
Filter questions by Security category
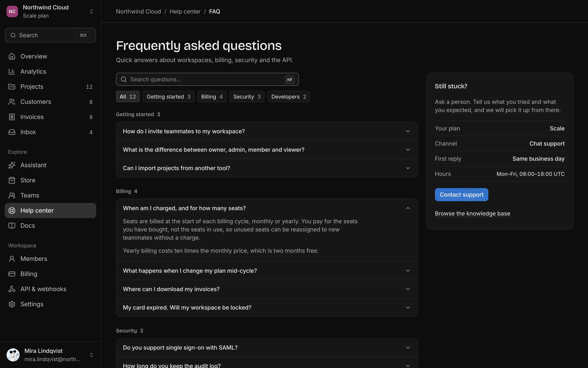point(247,97)
